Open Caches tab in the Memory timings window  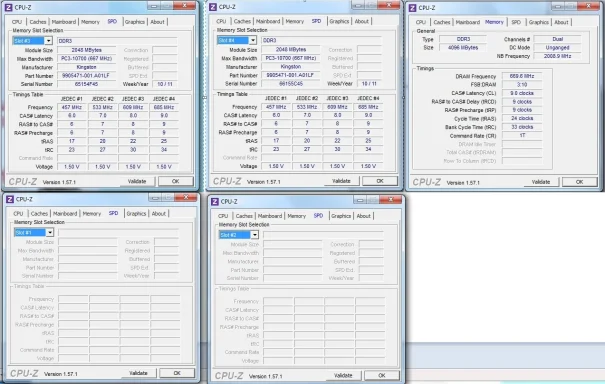pyautogui.click(x=442, y=22)
